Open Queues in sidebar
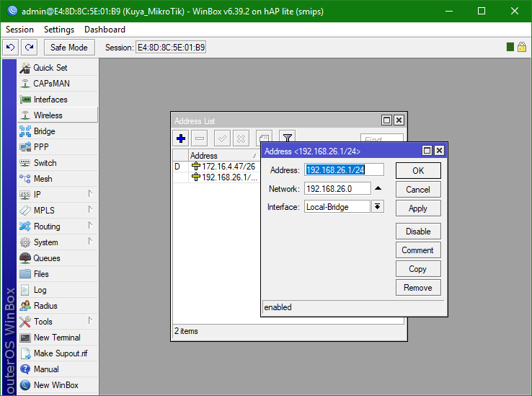 pyautogui.click(x=58, y=258)
